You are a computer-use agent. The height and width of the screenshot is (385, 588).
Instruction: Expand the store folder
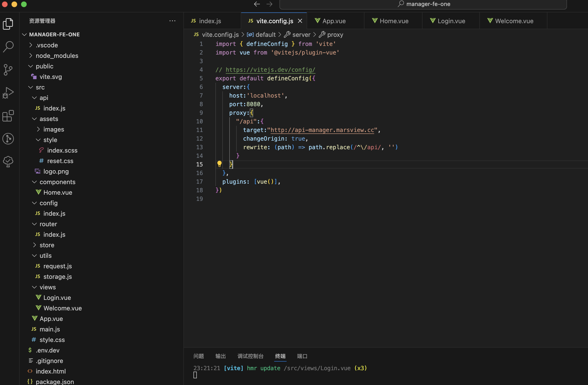[x=35, y=245]
